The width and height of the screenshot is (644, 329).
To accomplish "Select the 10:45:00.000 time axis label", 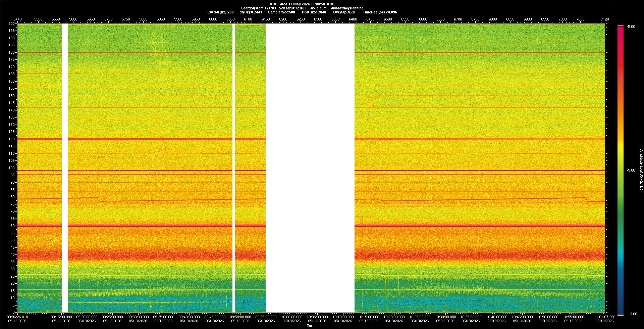I will 522,317.
